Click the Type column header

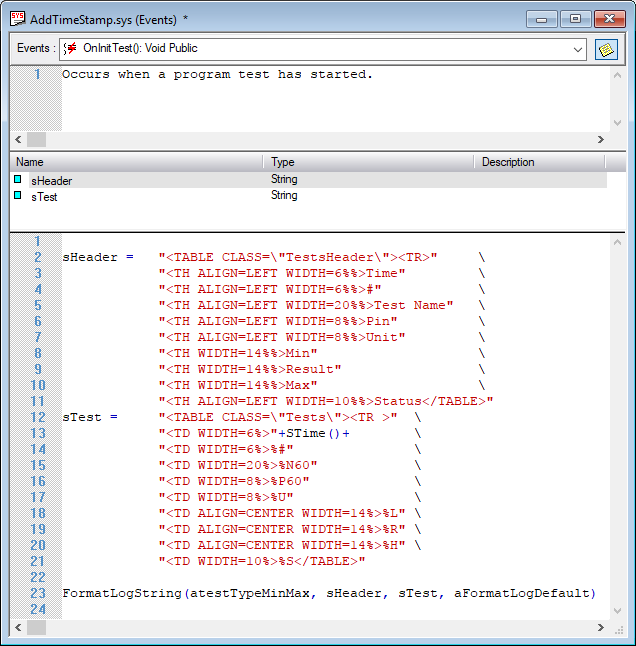pyautogui.click(x=368, y=162)
